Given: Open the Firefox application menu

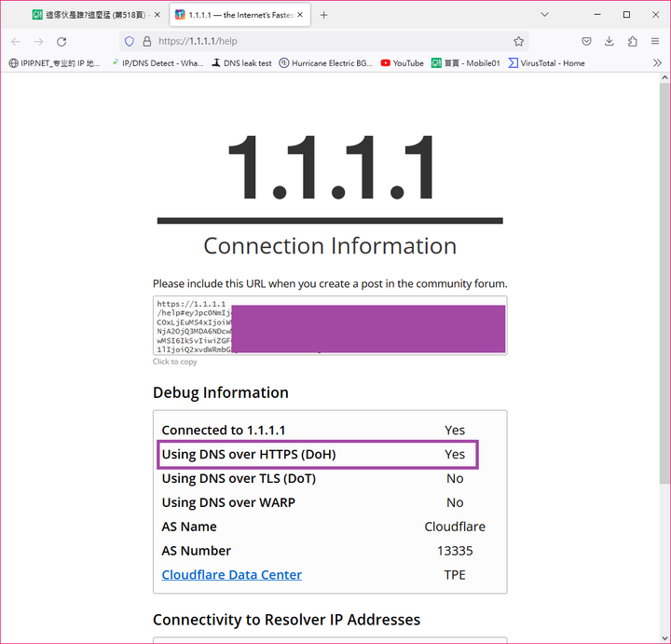Looking at the screenshot, I should pyautogui.click(x=655, y=42).
